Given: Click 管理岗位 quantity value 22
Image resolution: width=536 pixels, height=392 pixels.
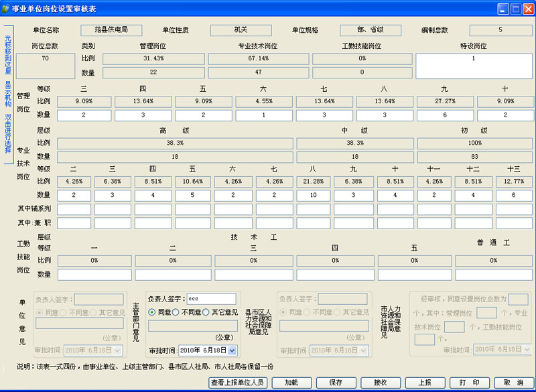Looking at the screenshot, I should 154,72.
